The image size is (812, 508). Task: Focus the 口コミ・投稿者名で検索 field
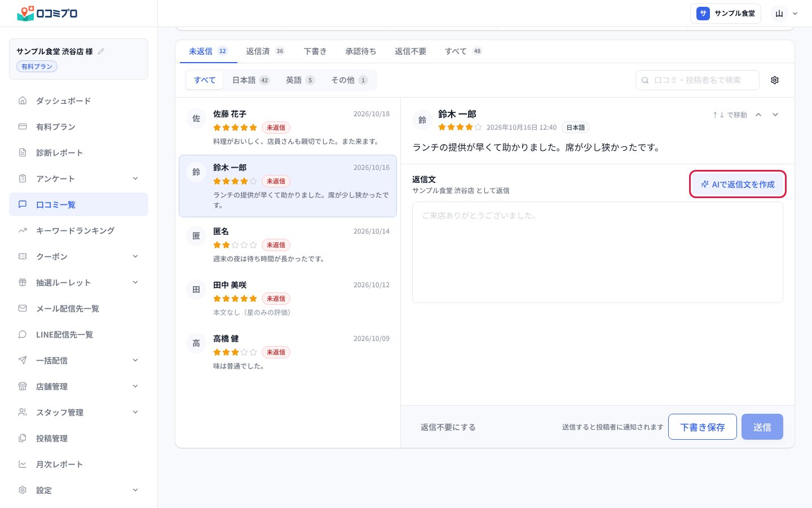698,80
